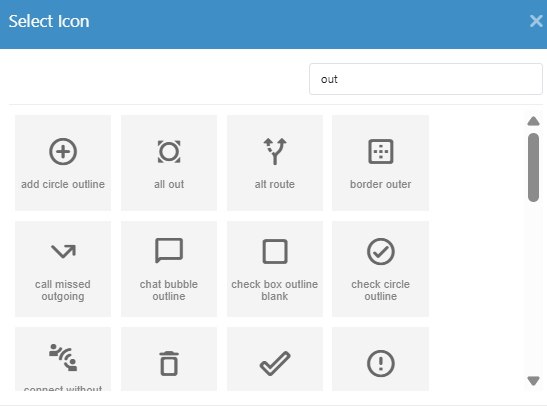The width and height of the screenshot is (547, 413).
Task: Pick the trash delete outline icon
Action: point(169,359)
